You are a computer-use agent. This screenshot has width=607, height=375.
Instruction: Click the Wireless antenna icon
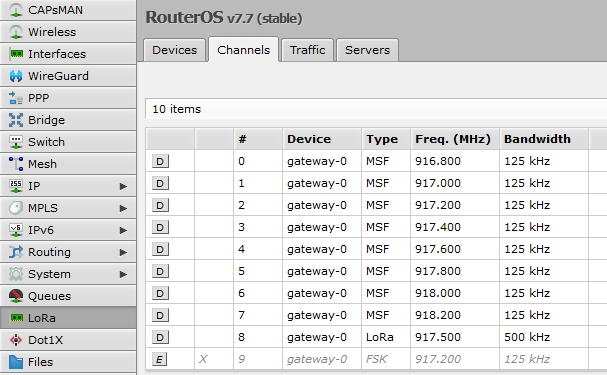click(16, 32)
